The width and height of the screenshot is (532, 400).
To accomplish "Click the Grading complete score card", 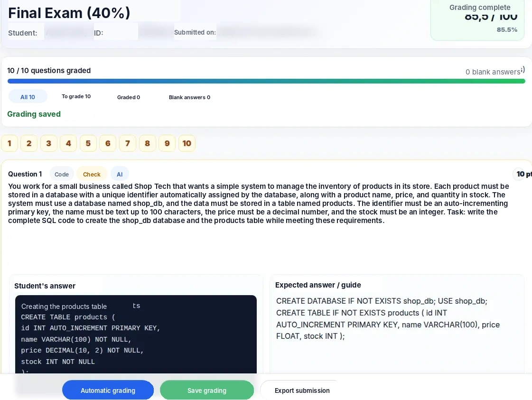I will pyautogui.click(x=477, y=19).
